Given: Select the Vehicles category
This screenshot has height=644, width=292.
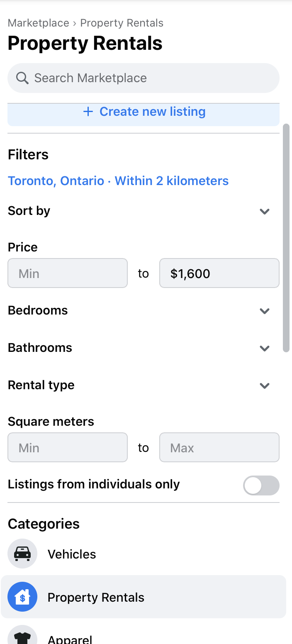Looking at the screenshot, I should point(144,554).
